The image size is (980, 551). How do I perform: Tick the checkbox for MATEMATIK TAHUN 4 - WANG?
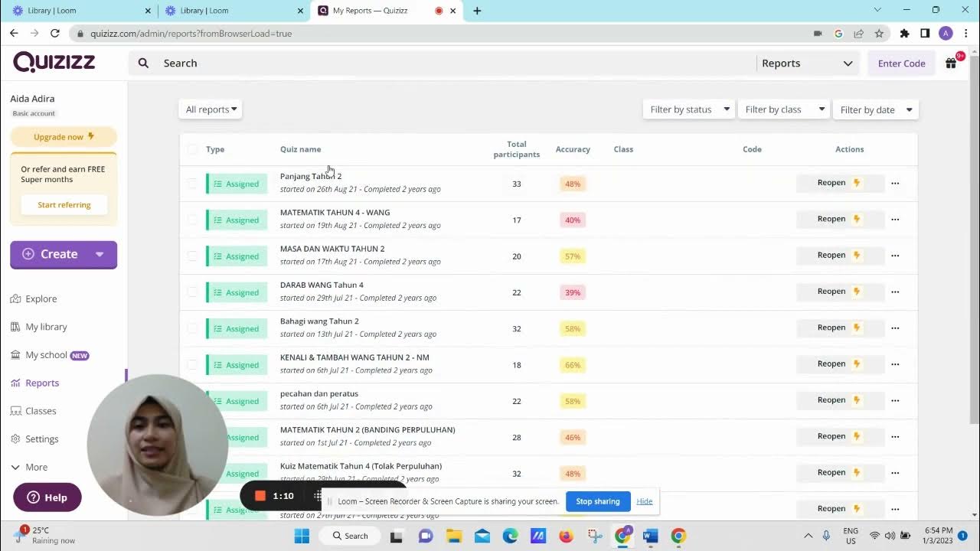tap(192, 220)
